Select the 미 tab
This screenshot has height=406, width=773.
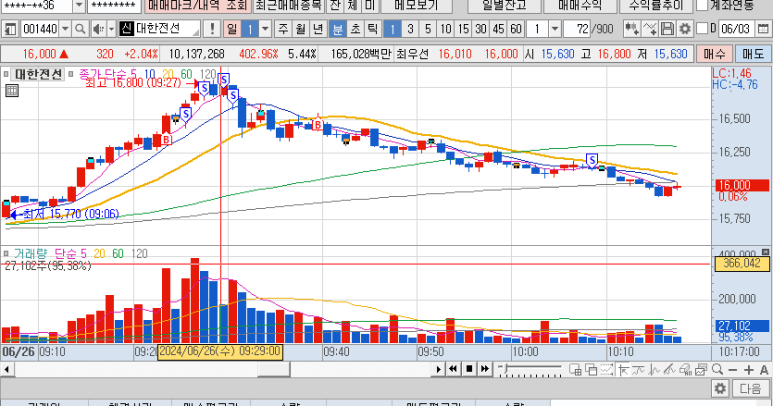pos(369,5)
